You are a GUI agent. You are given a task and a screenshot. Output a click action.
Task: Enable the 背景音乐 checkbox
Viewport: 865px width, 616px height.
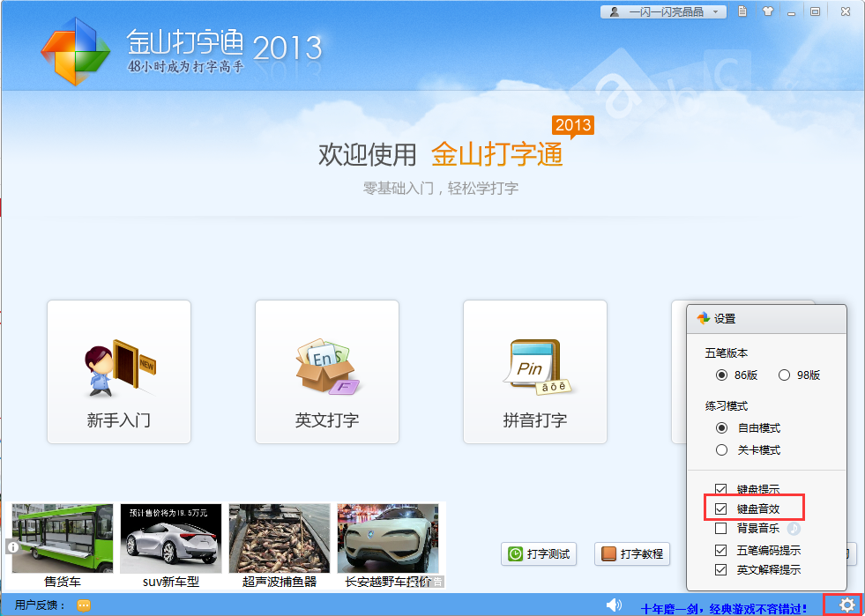(721, 529)
